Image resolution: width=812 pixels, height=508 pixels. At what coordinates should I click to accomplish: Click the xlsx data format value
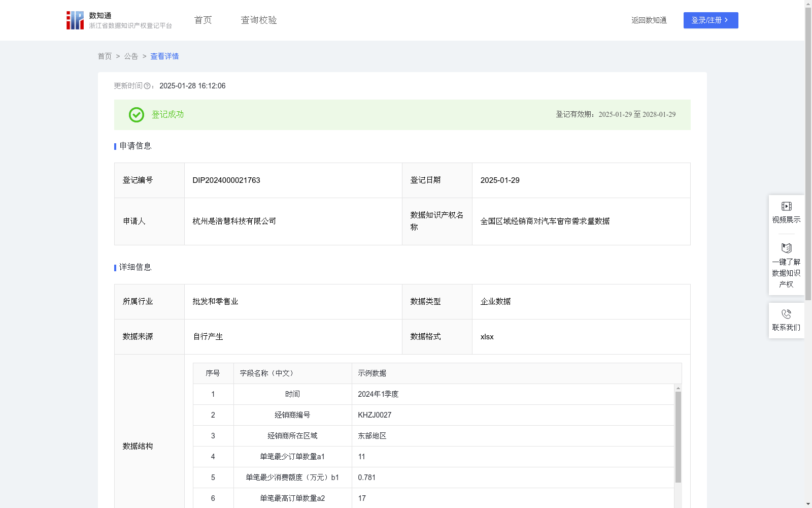(x=487, y=337)
